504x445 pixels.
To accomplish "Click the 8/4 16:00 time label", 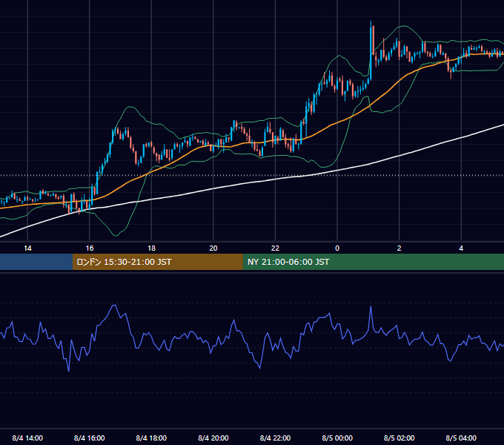I will pos(90,438).
